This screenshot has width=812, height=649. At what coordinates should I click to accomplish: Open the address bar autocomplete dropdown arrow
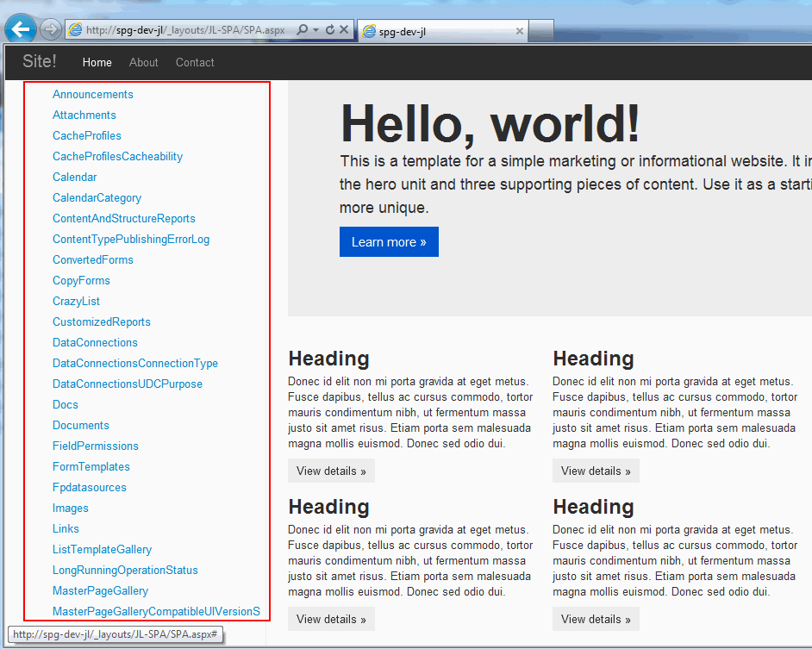(316, 30)
